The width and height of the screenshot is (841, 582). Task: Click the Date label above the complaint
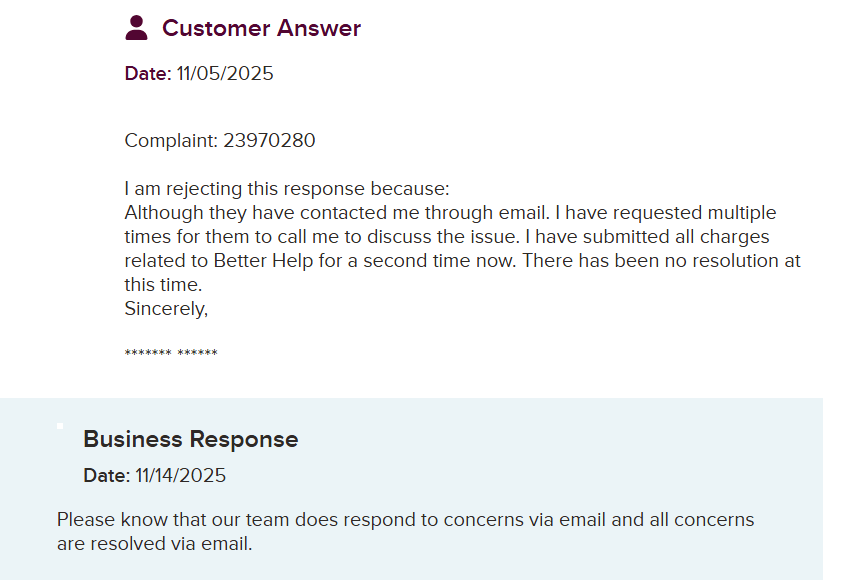[147, 74]
